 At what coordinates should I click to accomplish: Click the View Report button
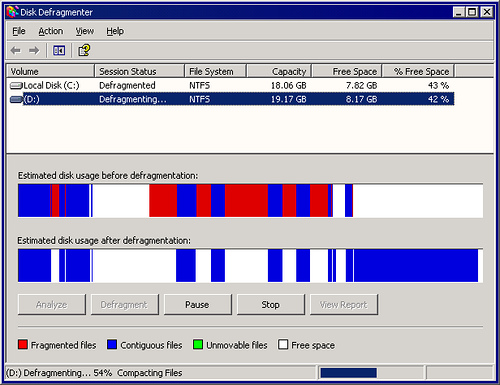(344, 304)
